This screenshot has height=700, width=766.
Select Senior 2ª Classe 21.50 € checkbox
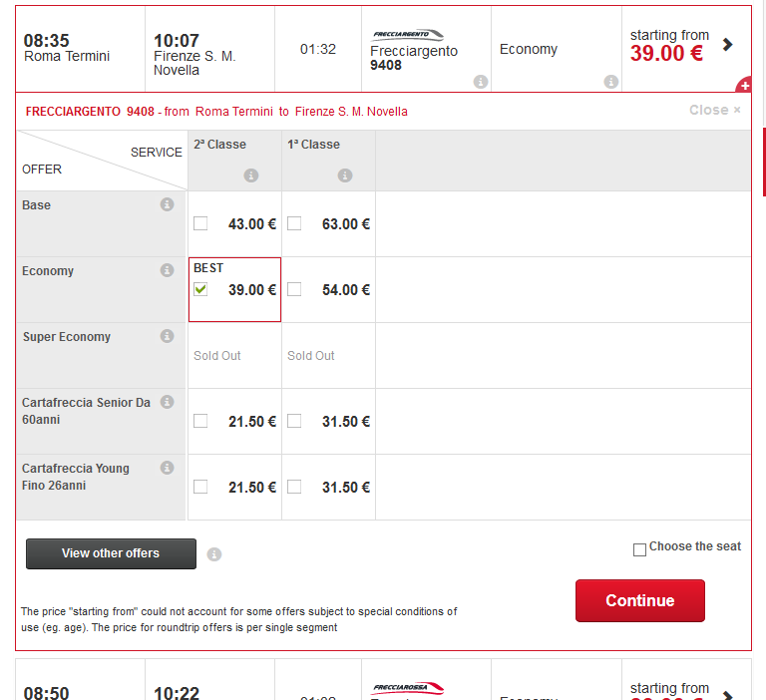click(x=200, y=421)
